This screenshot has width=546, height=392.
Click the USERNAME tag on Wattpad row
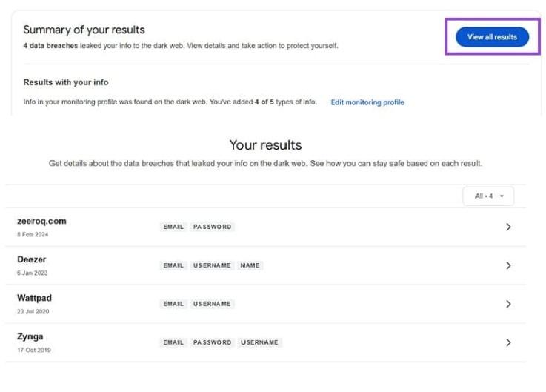coord(212,304)
